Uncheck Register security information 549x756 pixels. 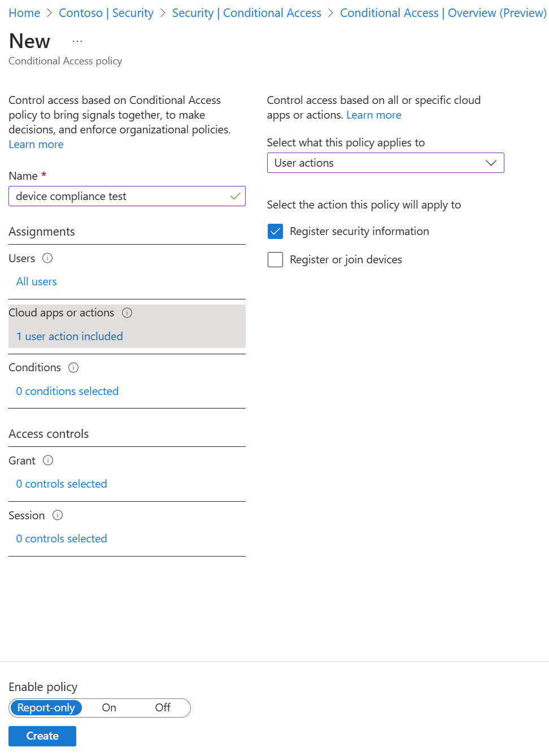pyautogui.click(x=275, y=231)
